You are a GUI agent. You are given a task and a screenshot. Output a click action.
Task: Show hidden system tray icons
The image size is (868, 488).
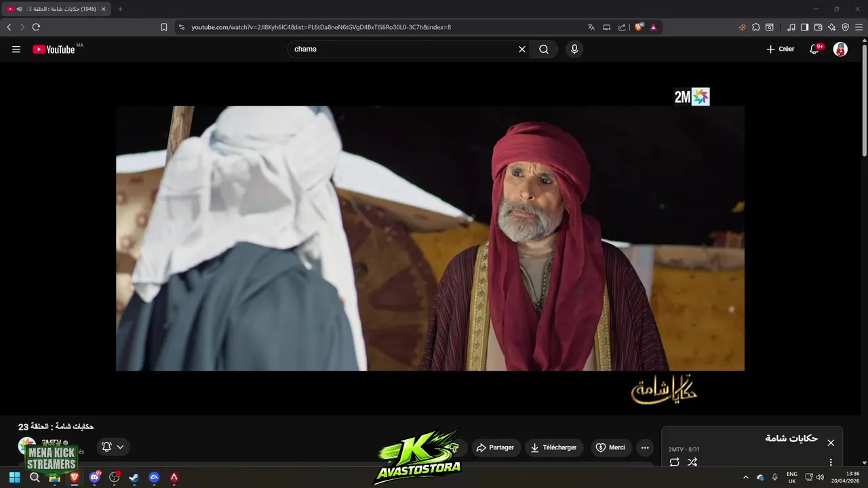(746, 477)
